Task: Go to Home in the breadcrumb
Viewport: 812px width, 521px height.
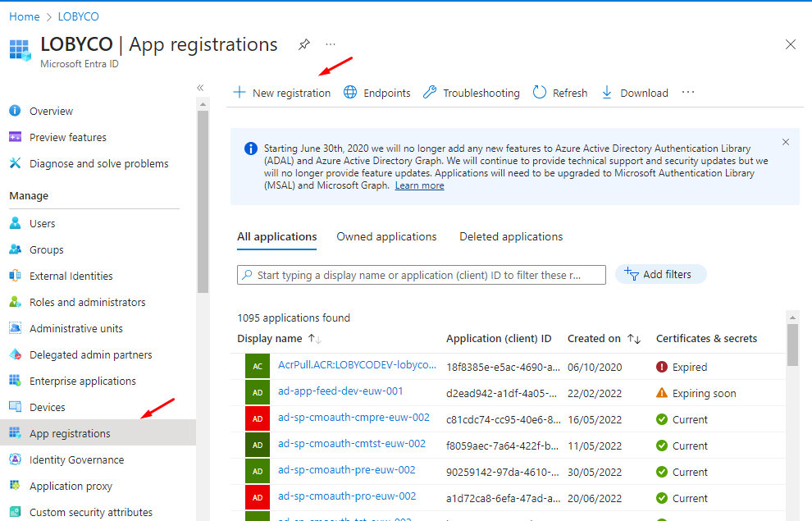Action: click(x=25, y=16)
